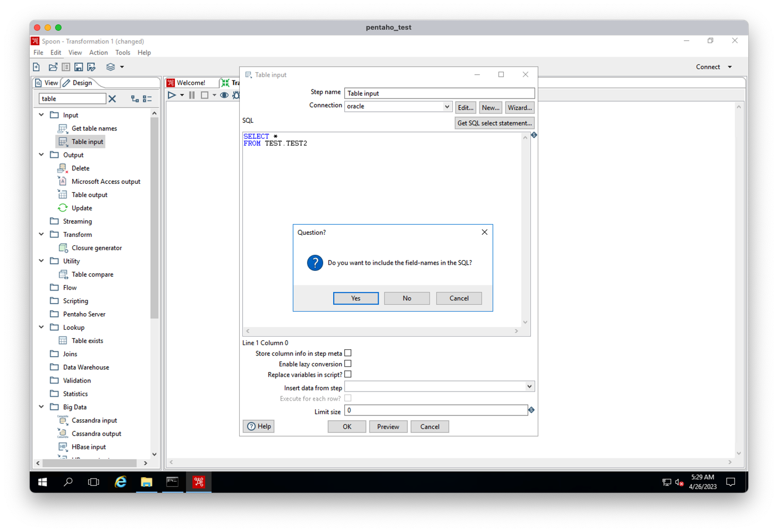Select the Table output step icon
778x532 pixels.
pos(63,194)
